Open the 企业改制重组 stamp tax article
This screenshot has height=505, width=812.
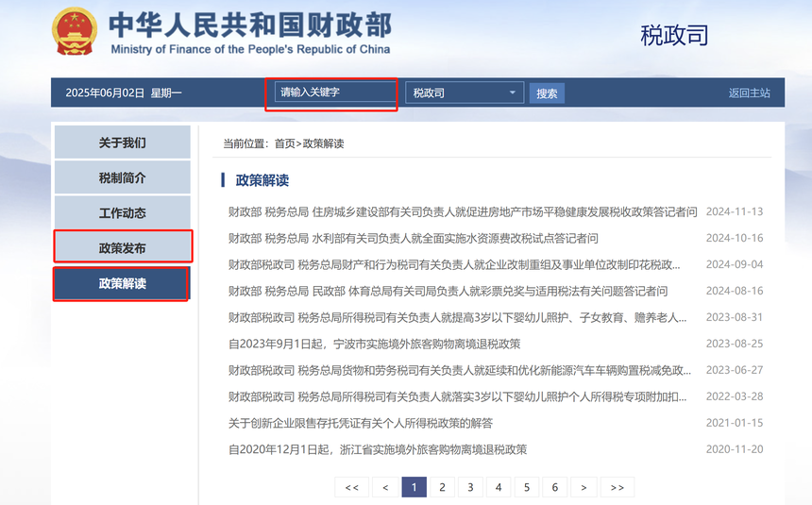(454, 264)
